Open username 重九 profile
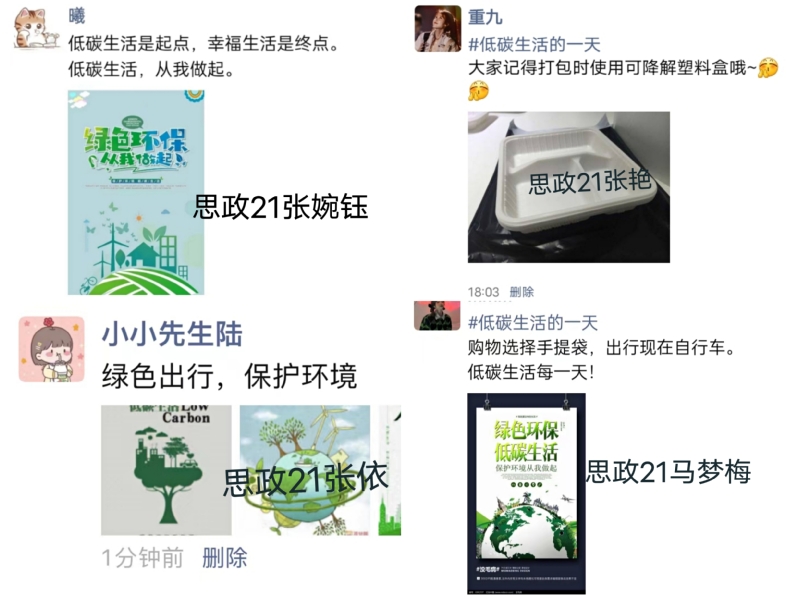 click(485, 17)
